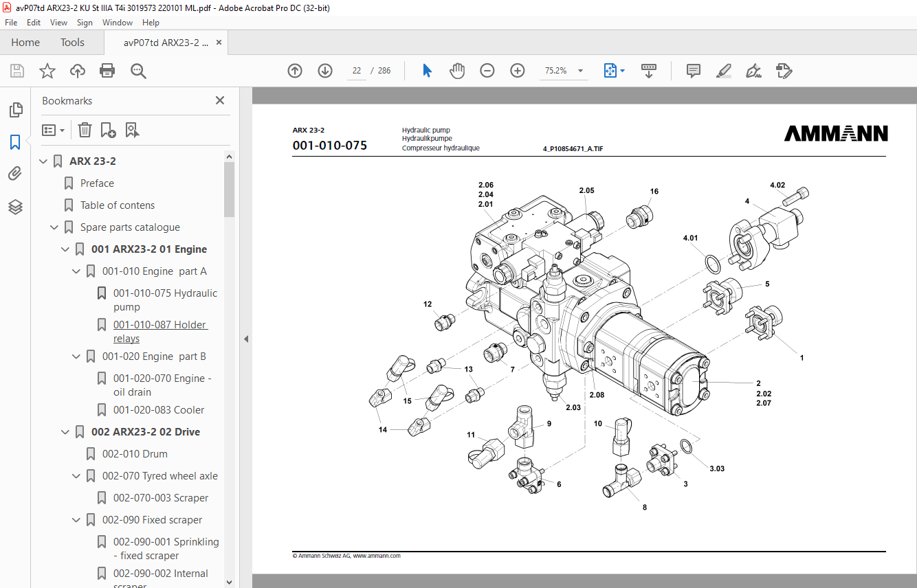Find the current bookmark icon
This screenshot has width=917, height=588.
132,130
